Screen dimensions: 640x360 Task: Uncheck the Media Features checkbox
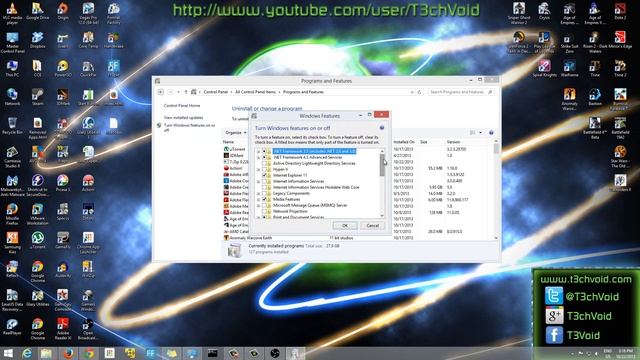pos(264,199)
